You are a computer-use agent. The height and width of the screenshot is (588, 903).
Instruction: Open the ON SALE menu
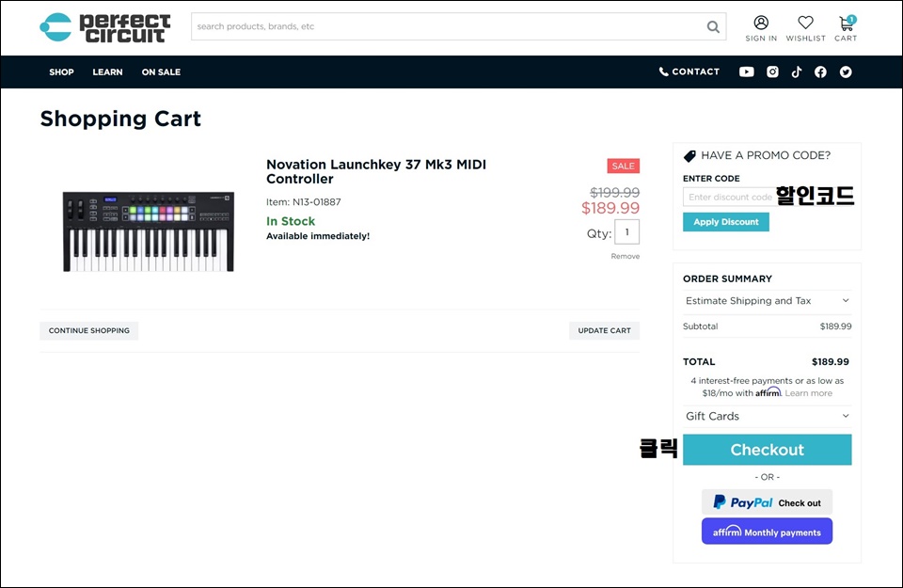tap(161, 72)
